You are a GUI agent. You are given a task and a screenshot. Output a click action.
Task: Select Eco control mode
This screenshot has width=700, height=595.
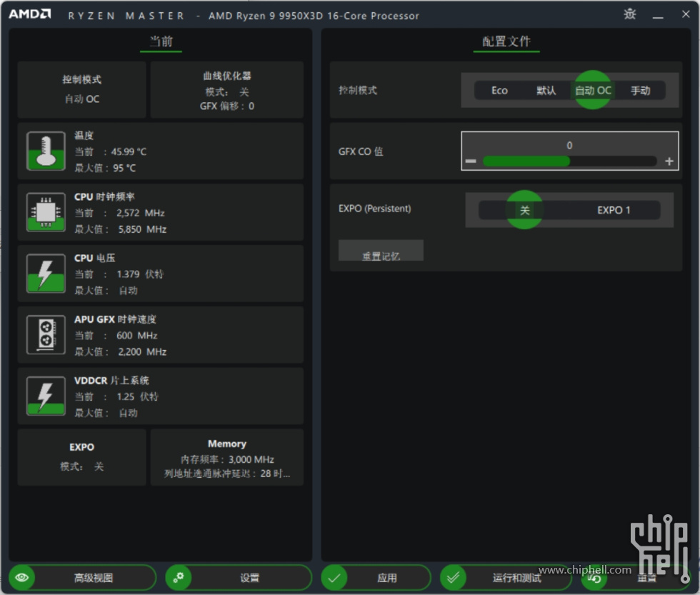[499, 90]
